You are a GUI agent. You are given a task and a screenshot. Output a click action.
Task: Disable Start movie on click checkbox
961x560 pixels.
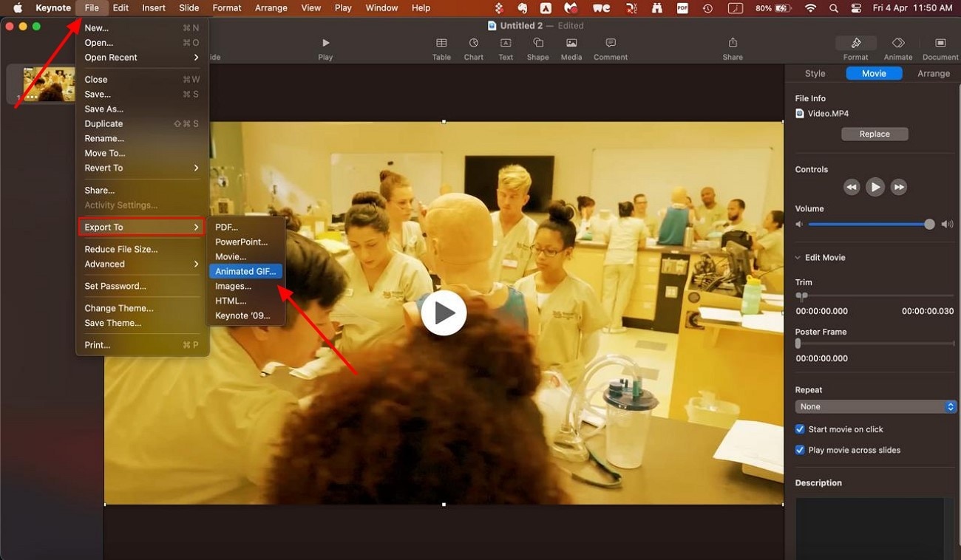click(800, 429)
